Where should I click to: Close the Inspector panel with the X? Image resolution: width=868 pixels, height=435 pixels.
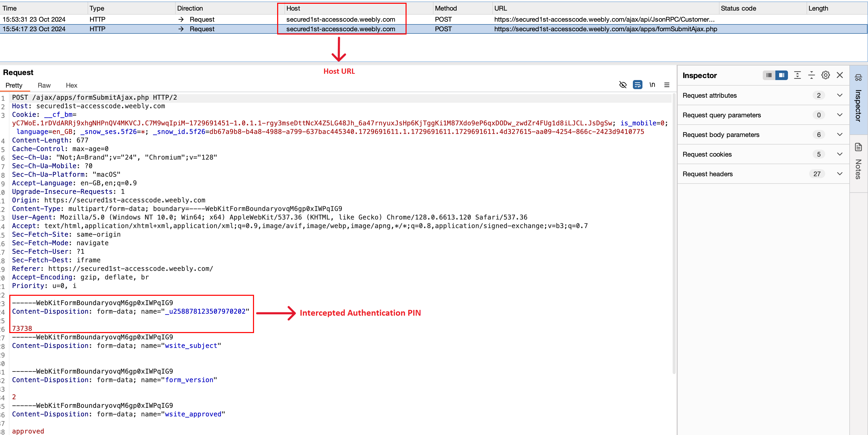tap(840, 75)
